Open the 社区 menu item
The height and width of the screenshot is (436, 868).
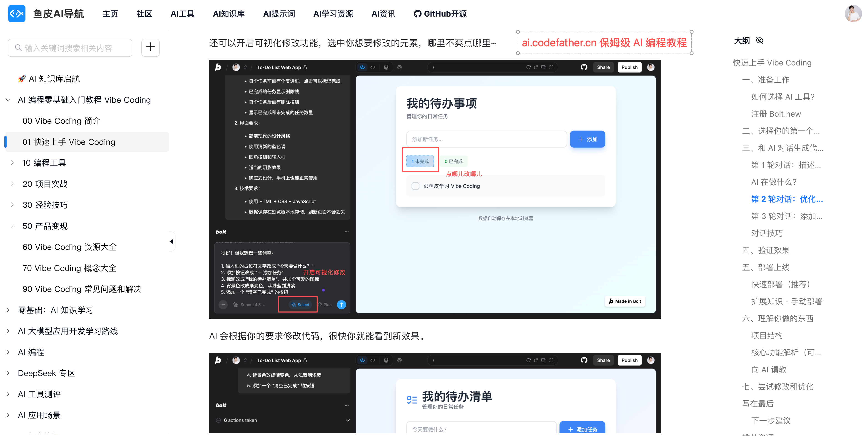(144, 14)
